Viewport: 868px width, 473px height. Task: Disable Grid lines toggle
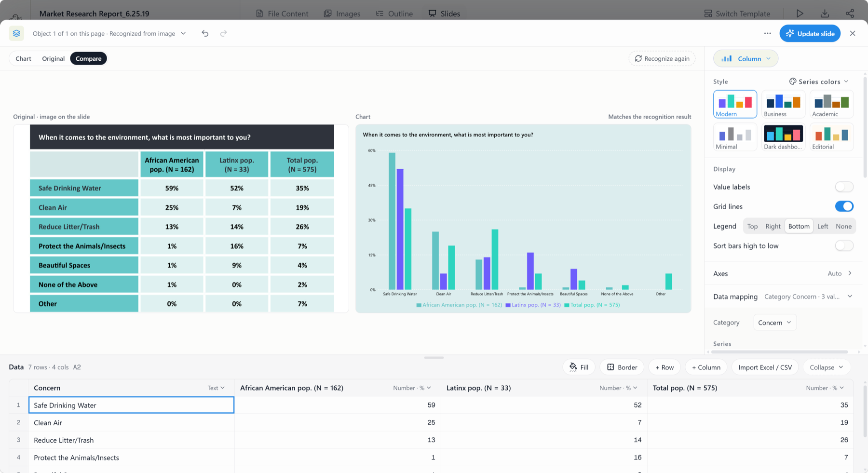click(844, 206)
